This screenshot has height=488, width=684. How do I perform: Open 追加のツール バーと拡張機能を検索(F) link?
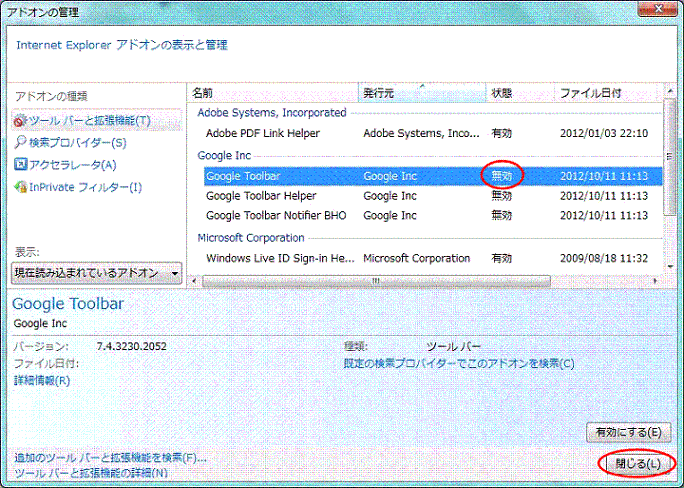click(110, 457)
